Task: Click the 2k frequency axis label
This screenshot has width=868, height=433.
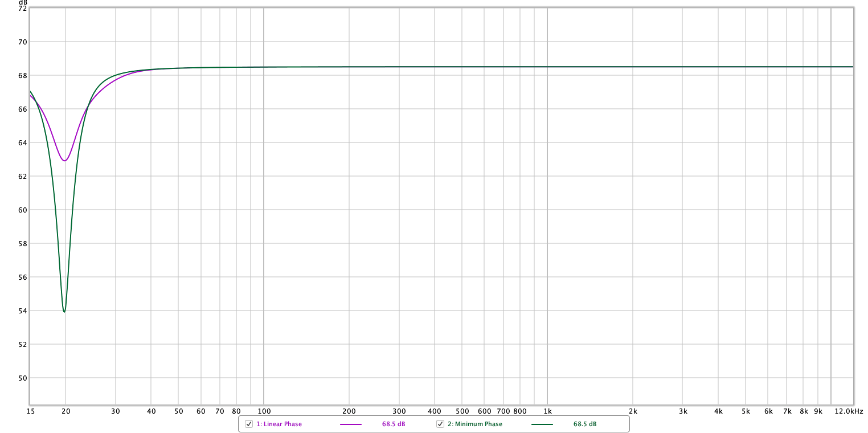Action: [633, 411]
